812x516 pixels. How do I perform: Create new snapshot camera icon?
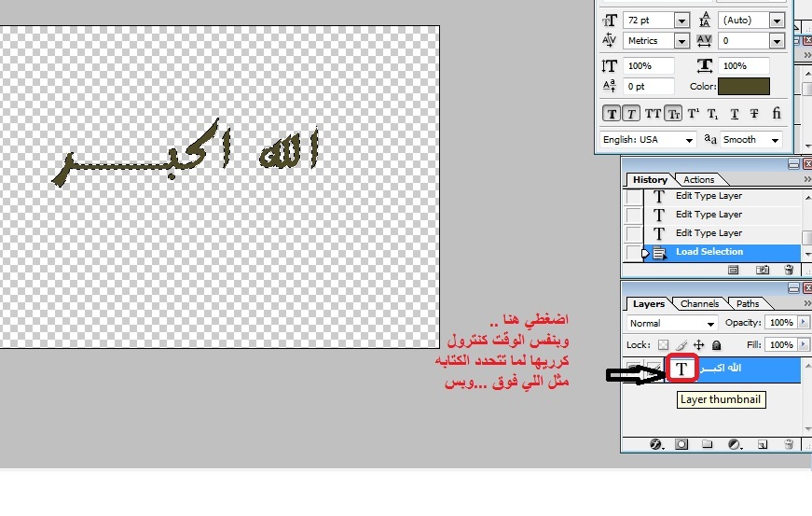[763, 270]
